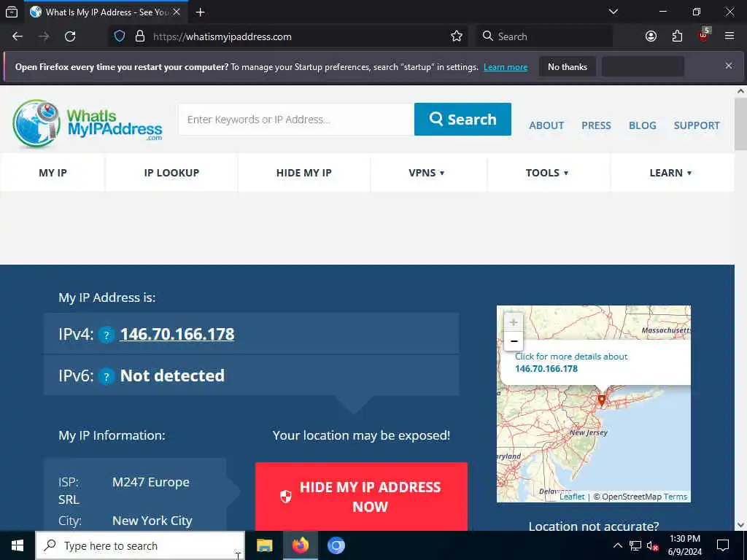Expand the LEARN dropdown menu
747x560 pixels.
tap(670, 173)
